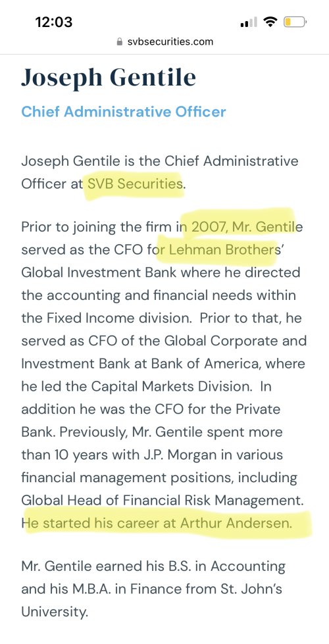Screen dimensions: 329x644
Task: Click the M.B.A. in Finance text
Action: pyautogui.click(x=137, y=589)
